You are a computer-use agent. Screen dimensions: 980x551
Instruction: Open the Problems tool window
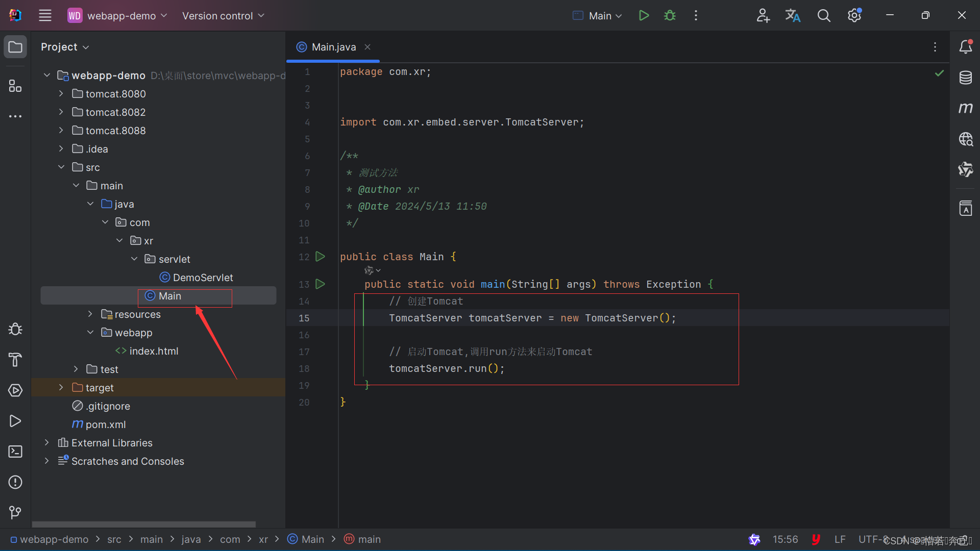[x=15, y=482]
